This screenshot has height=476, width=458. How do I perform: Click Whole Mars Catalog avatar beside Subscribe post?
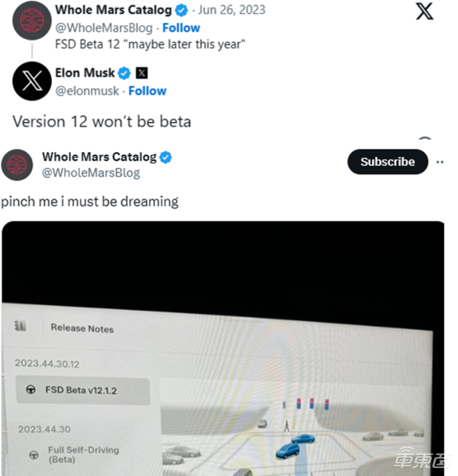point(17,165)
